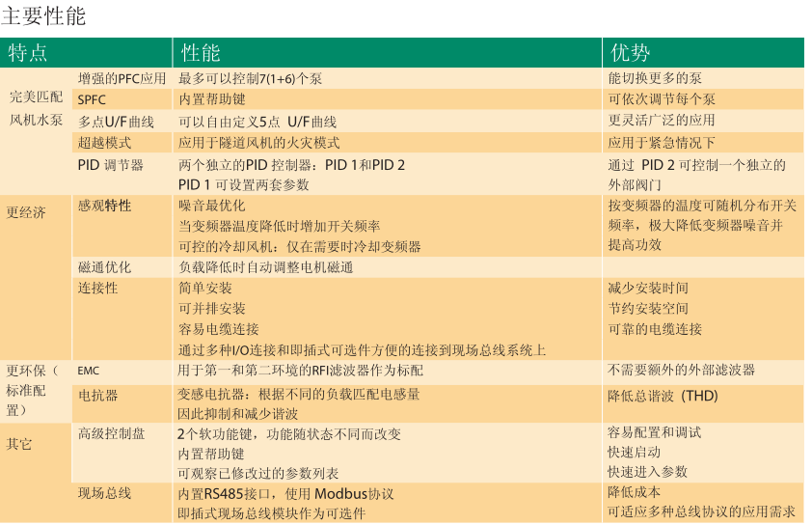Select the PID 调节器 row label
Viewport: 812px width, 525px height.
(x=110, y=165)
